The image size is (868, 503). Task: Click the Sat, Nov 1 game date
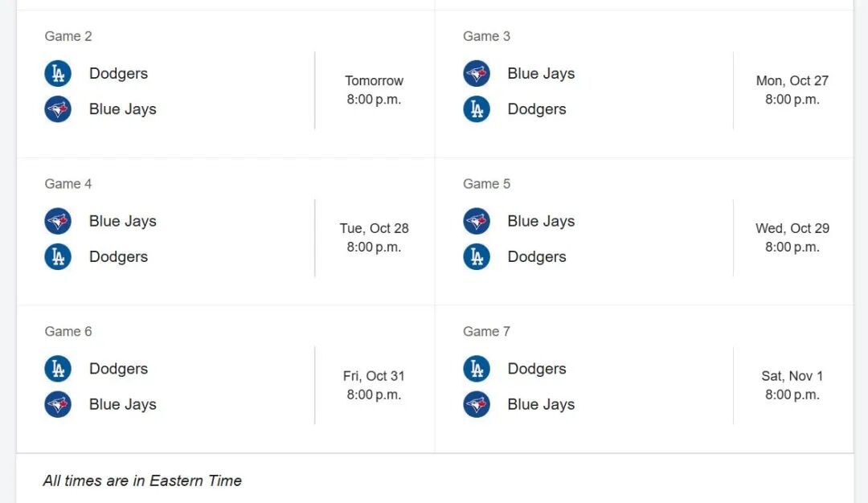[792, 376]
